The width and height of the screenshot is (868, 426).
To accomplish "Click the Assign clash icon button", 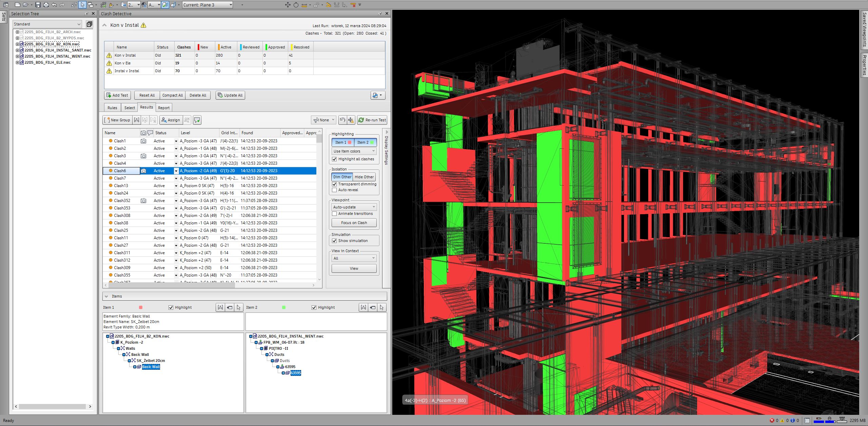I will coord(171,120).
